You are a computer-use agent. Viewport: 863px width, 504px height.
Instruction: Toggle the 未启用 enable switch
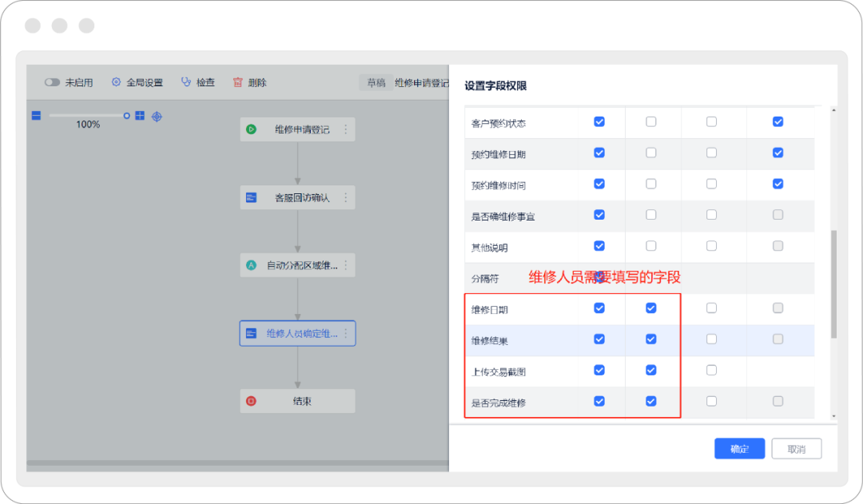coord(52,82)
